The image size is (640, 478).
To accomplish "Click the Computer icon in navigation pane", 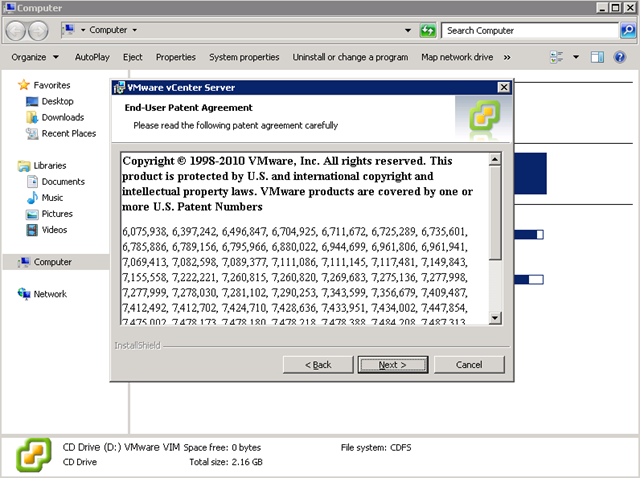I will [x=24, y=262].
